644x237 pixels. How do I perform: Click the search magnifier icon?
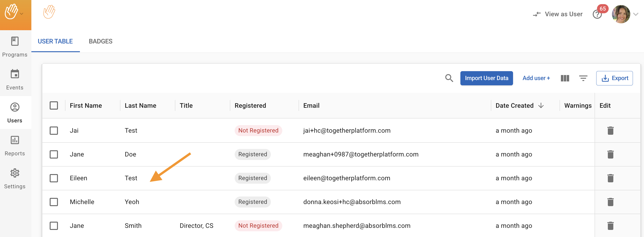449,78
